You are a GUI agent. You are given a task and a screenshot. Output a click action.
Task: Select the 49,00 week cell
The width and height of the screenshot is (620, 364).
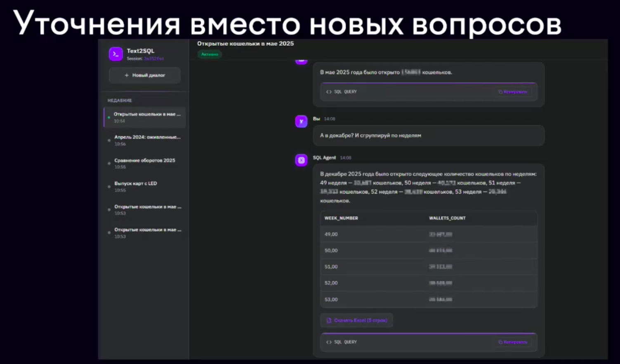coord(331,234)
